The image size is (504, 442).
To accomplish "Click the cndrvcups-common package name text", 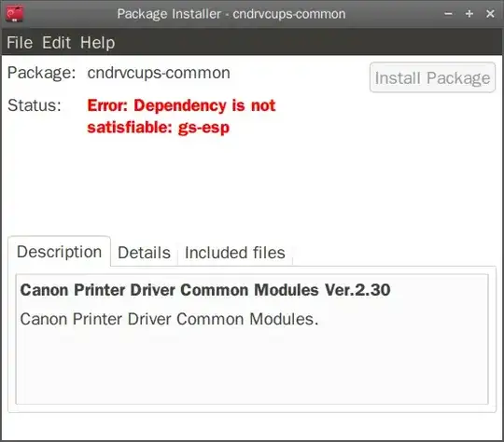I will point(159,73).
